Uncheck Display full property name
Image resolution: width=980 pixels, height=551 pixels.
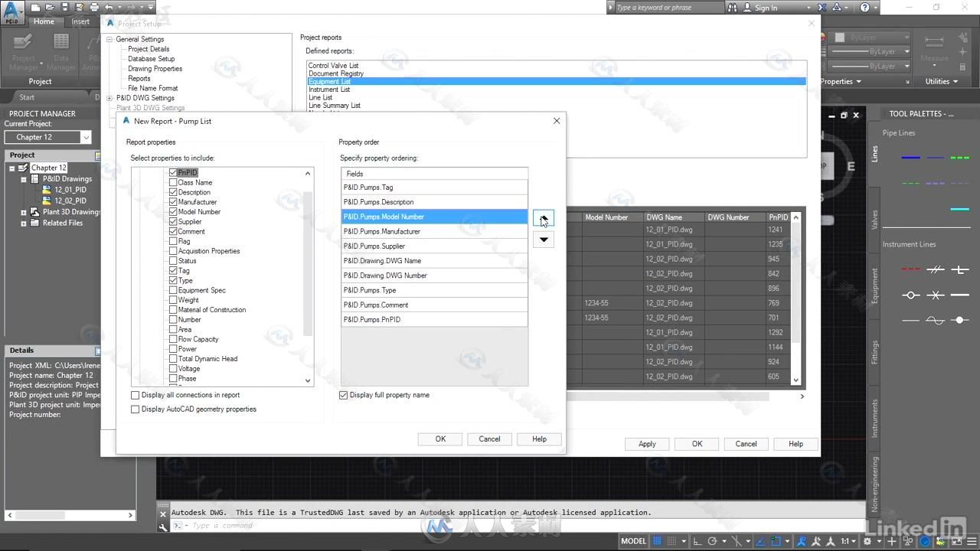tap(344, 395)
